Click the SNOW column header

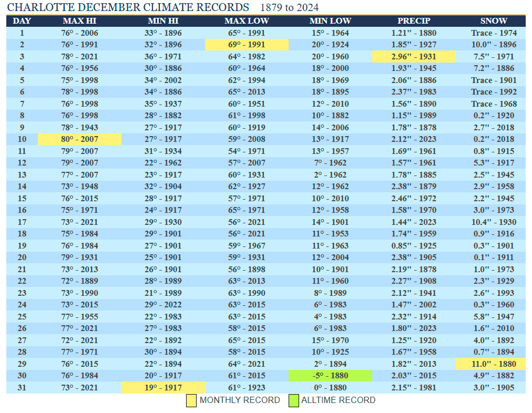494,21
